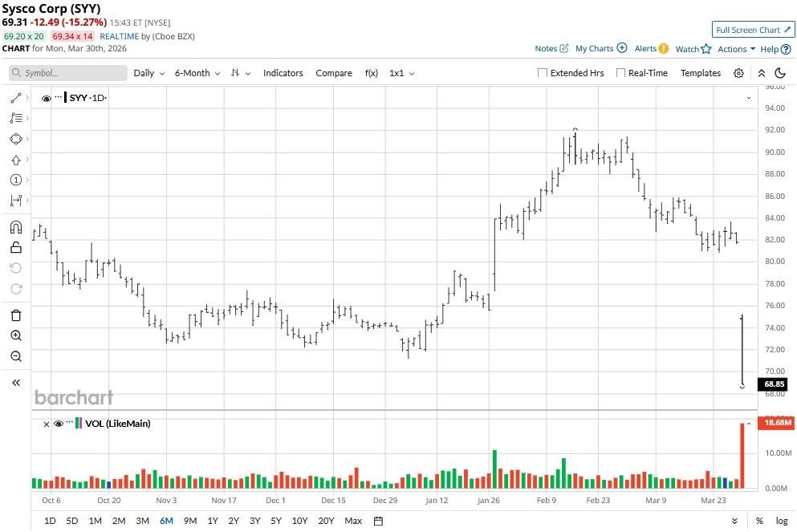Image resolution: width=797 pixels, height=532 pixels.
Task: Open the f(x) expressions menu
Action: click(x=372, y=73)
